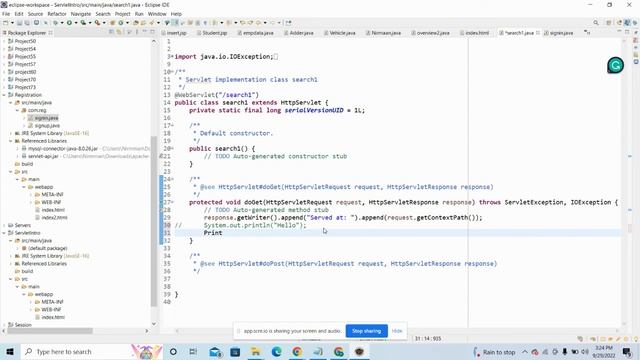Collapse Referenced Libraries under Registration
This screenshot has height=360, width=640.
click(x=11, y=141)
